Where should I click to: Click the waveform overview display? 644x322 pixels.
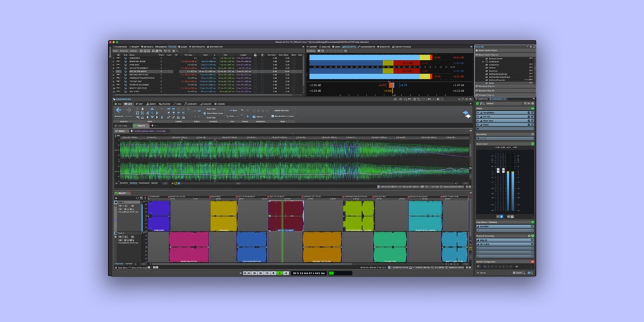290,156
